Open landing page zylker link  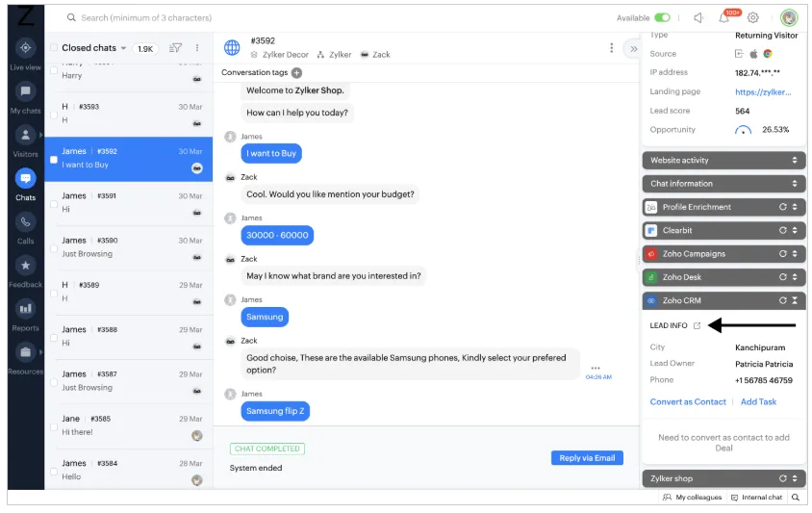(x=763, y=92)
